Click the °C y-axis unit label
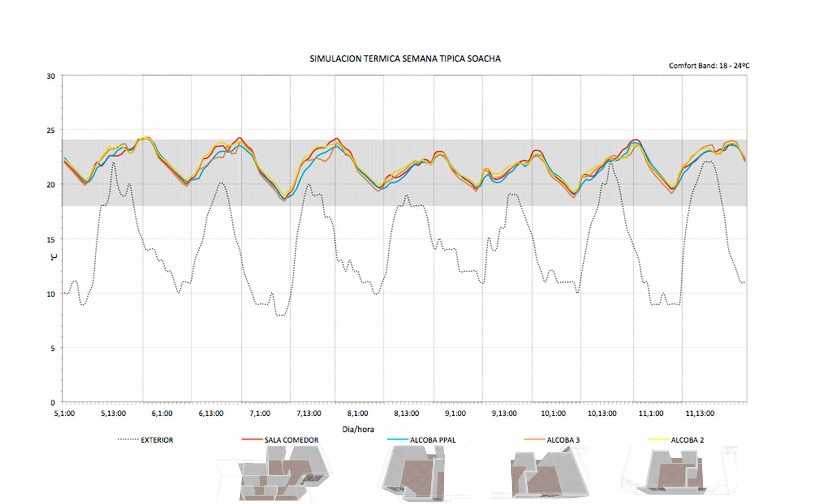Viewport: 818px width, 504px height. (x=54, y=257)
